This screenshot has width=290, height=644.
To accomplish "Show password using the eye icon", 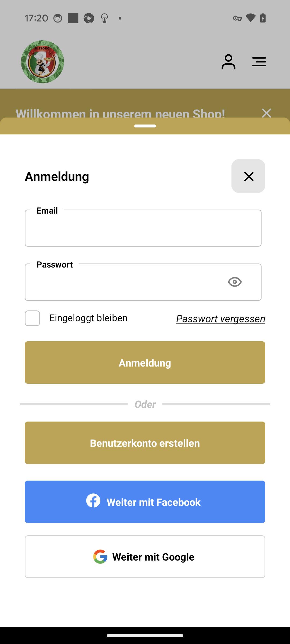I will tap(235, 282).
